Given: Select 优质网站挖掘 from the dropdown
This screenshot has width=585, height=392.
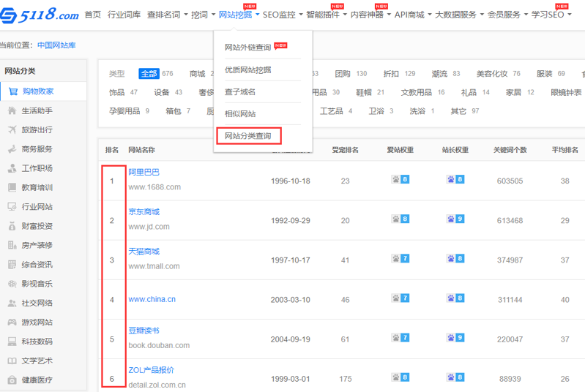Looking at the screenshot, I should 247,69.
